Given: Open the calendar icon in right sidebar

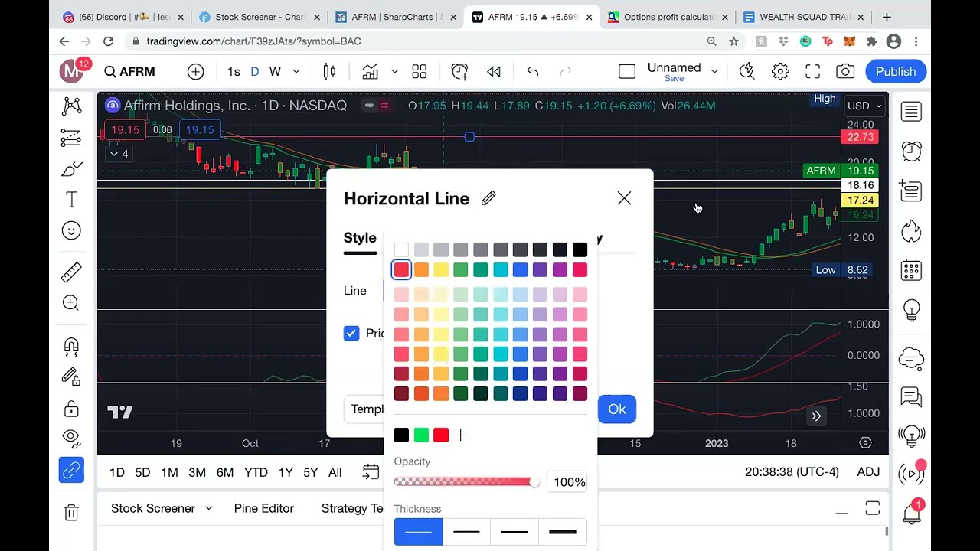Looking at the screenshot, I should (x=911, y=270).
